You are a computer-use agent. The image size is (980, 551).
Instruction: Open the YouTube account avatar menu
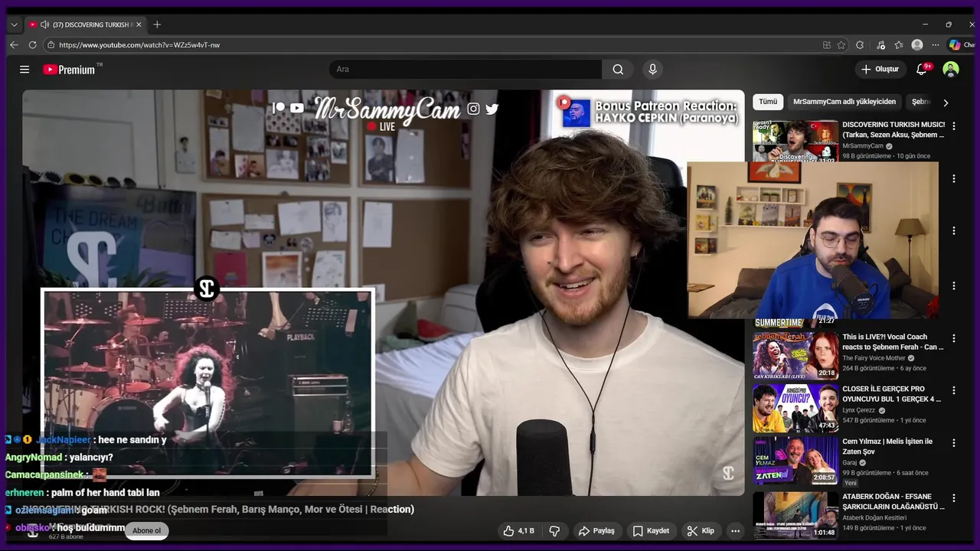(x=951, y=70)
